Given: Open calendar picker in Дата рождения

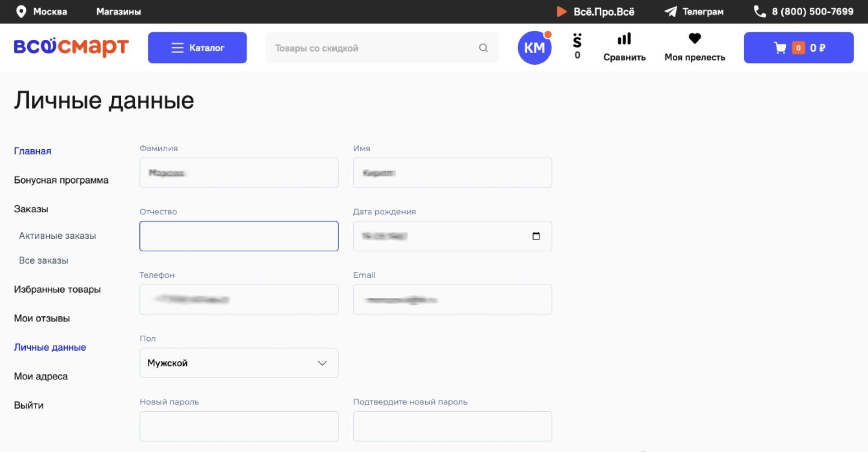Looking at the screenshot, I should coord(536,236).
